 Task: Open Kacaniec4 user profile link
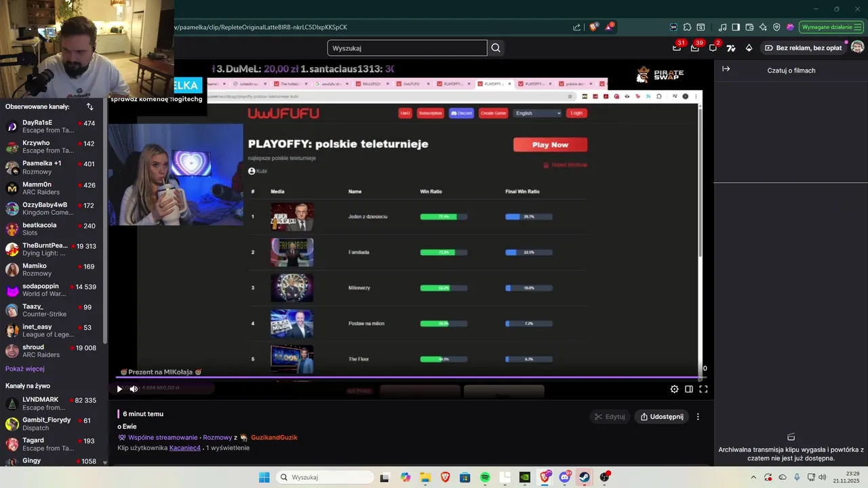pos(185,448)
